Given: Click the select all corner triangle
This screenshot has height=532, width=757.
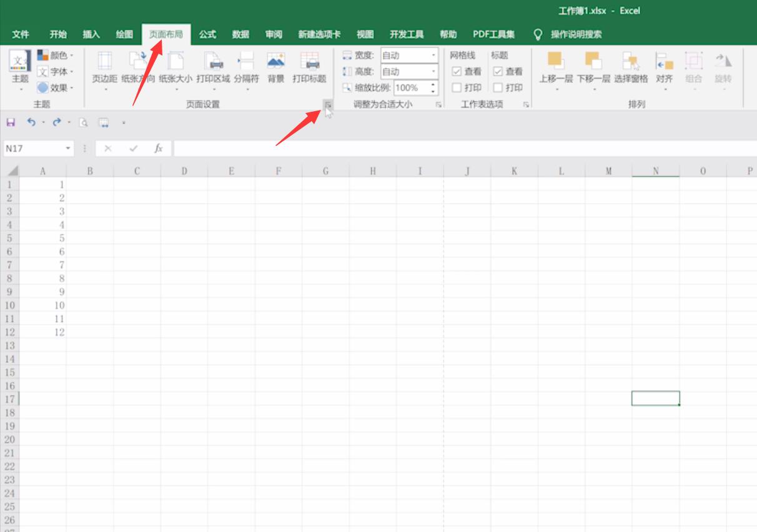Looking at the screenshot, I should pos(12,170).
